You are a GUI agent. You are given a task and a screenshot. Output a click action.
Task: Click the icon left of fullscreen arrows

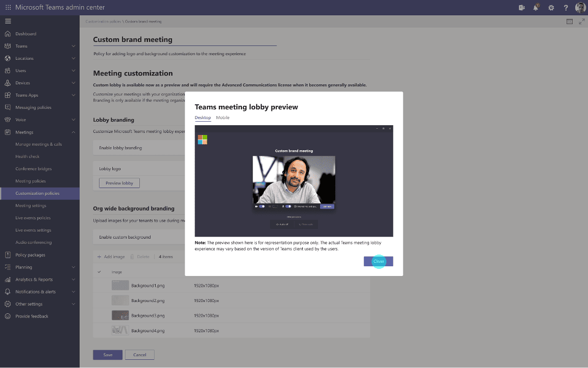click(x=569, y=21)
